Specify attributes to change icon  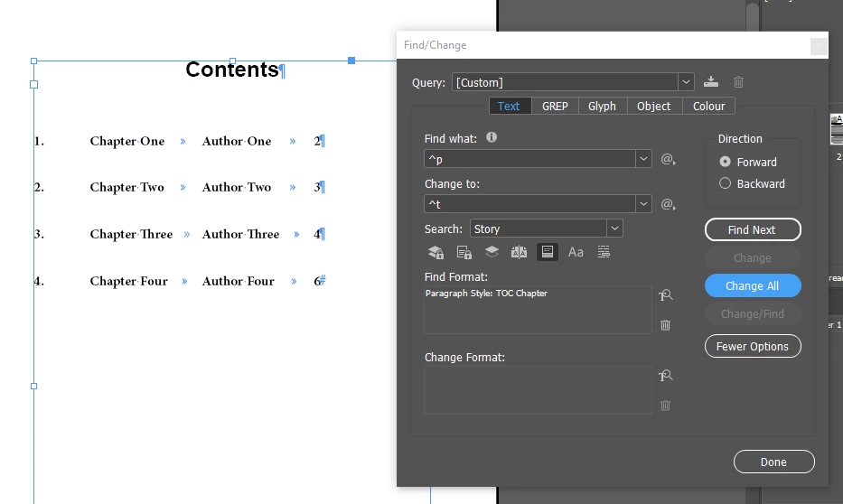tap(666, 376)
